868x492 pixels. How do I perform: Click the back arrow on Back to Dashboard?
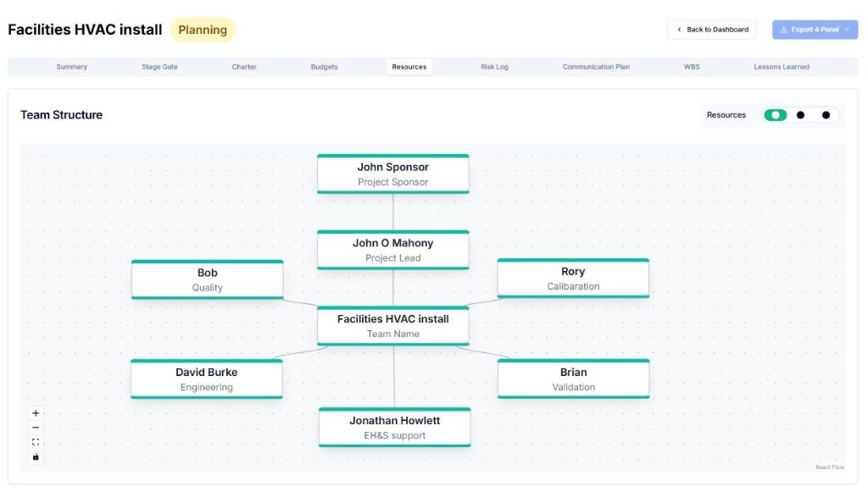(x=678, y=29)
